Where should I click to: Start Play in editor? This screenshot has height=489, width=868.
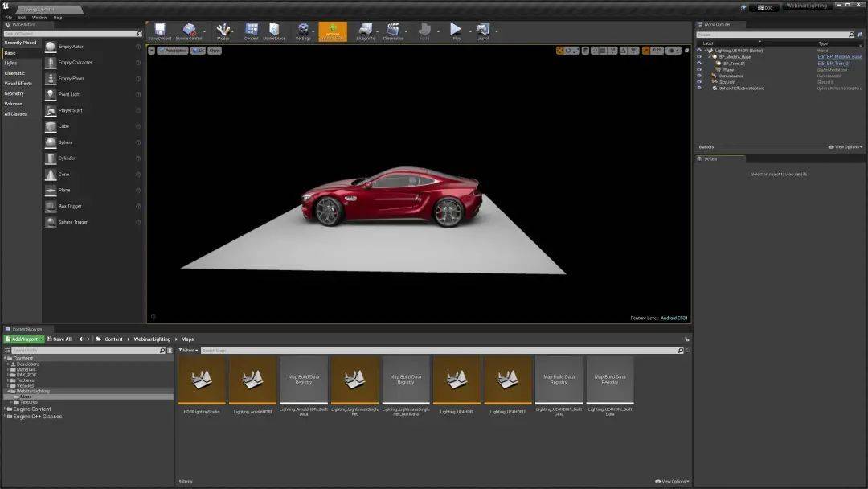point(457,31)
